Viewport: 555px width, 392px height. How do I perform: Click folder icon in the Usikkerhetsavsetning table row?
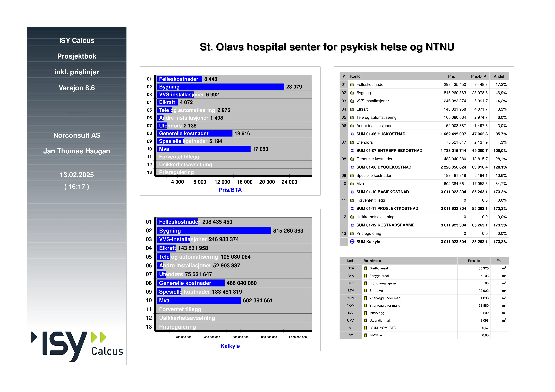(x=352, y=217)
